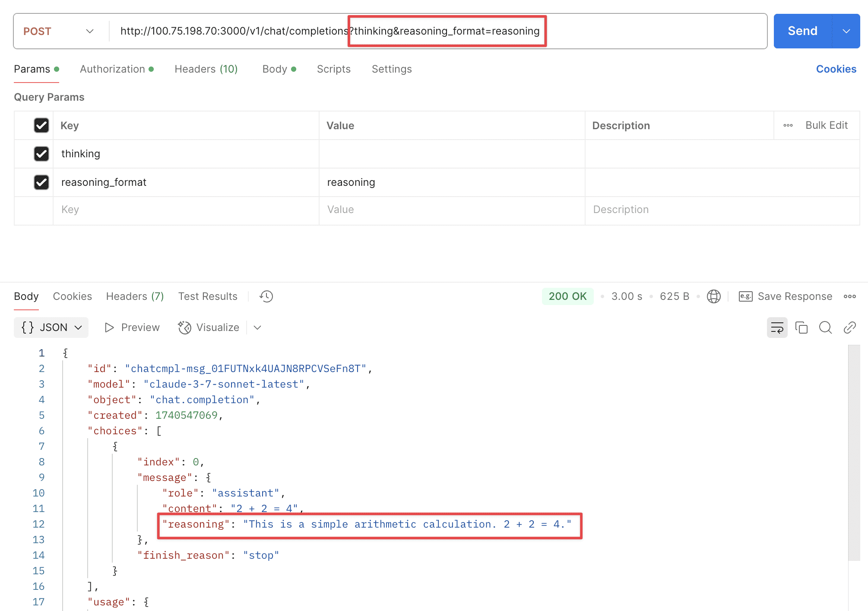The height and width of the screenshot is (611, 868).
Task: Open the request Headers (10) tab
Action: 206,69
